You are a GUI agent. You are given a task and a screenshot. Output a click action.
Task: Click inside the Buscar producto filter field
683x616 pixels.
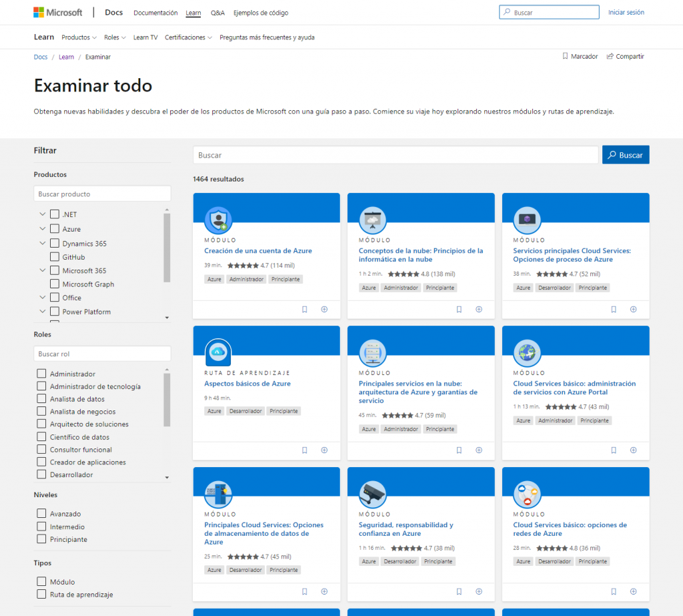102,193
